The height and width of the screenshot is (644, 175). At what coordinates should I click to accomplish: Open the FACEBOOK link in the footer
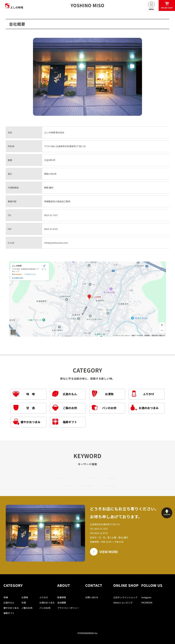click(x=147, y=603)
